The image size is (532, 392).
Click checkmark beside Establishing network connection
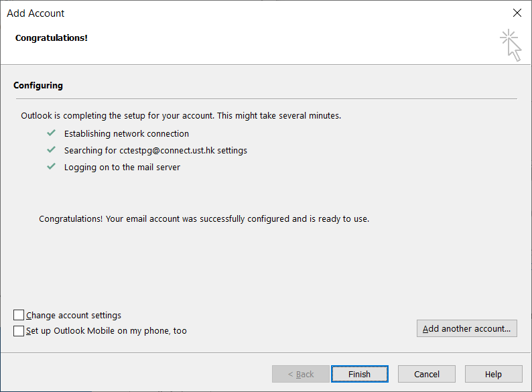coord(51,133)
